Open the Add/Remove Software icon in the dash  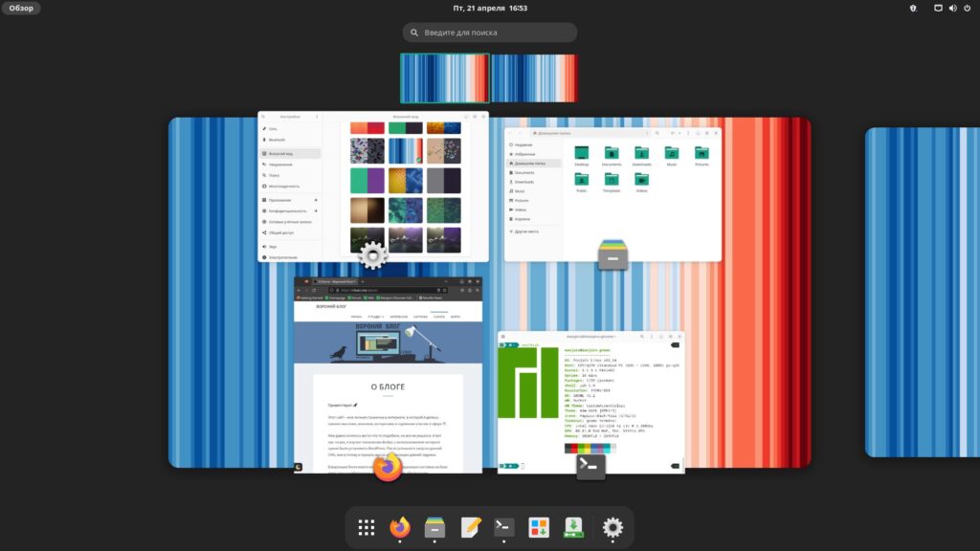tap(539, 527)
